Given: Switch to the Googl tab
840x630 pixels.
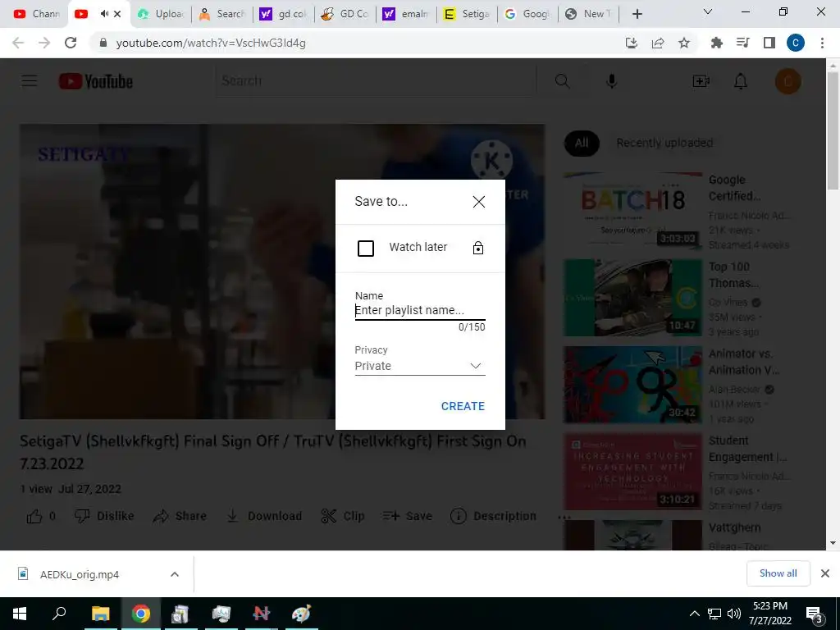Looking at the screenshot, I should pyautogui.click(x=527, y=14).
